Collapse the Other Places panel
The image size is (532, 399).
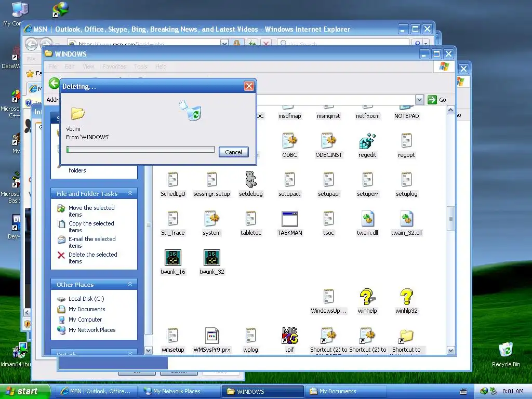pos(130,284)
